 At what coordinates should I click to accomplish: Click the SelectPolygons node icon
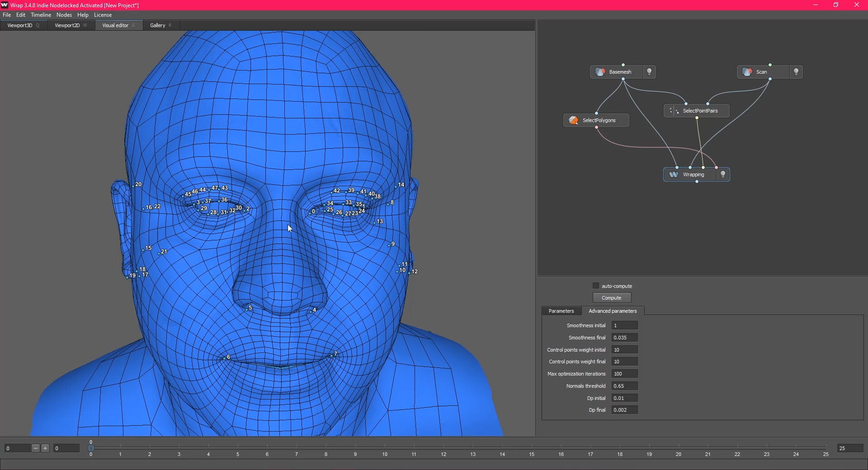573,120
